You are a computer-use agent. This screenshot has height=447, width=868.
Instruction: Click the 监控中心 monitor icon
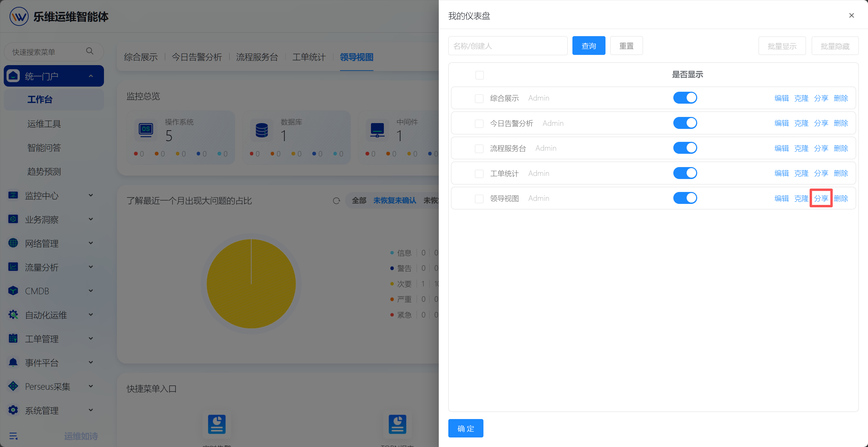coord(13,195)
